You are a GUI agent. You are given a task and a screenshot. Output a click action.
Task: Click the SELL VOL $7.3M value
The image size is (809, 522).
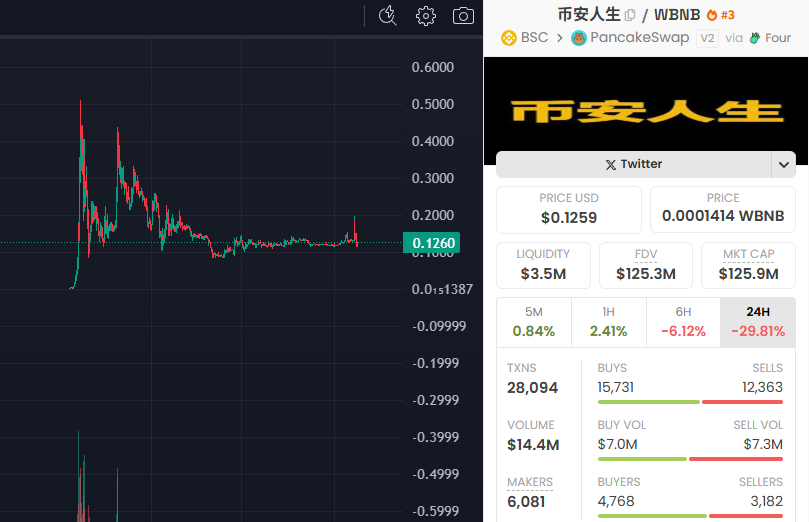coord(763,444)
